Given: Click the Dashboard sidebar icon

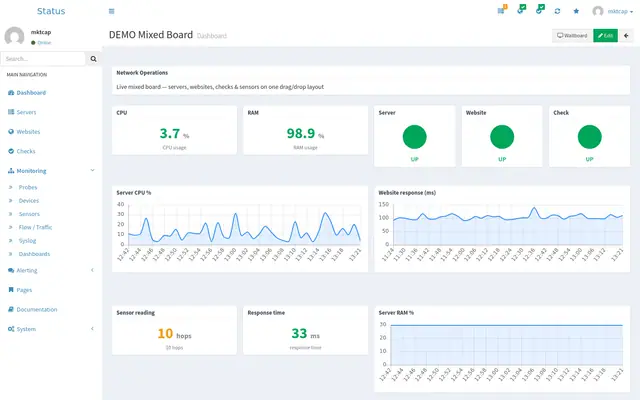Looking at the screenshot, I should coord(11,93).
